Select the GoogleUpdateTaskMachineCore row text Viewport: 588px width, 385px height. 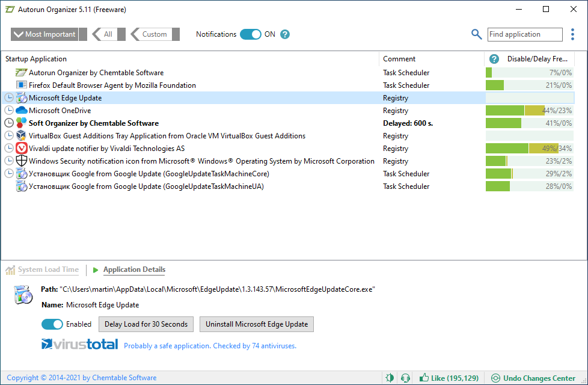[x=149, y=173]
